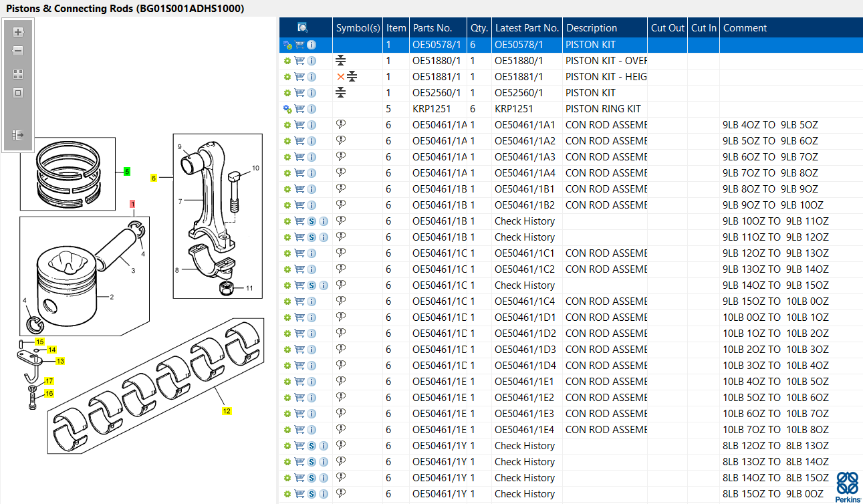This screenshot has height=504, width=863.
Task: Click gear icon for OE52560/1 row
Action: (287, 93)
